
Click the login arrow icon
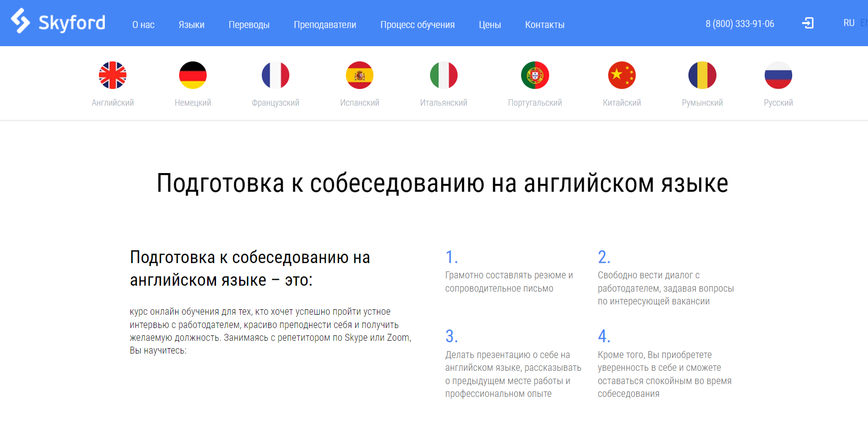pos(808,23)
